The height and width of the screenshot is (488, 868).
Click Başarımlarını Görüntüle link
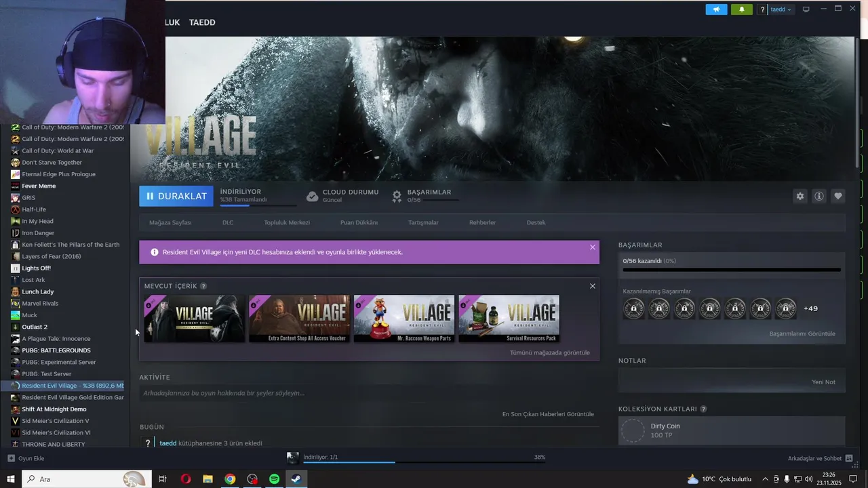(x=802, y=333)
